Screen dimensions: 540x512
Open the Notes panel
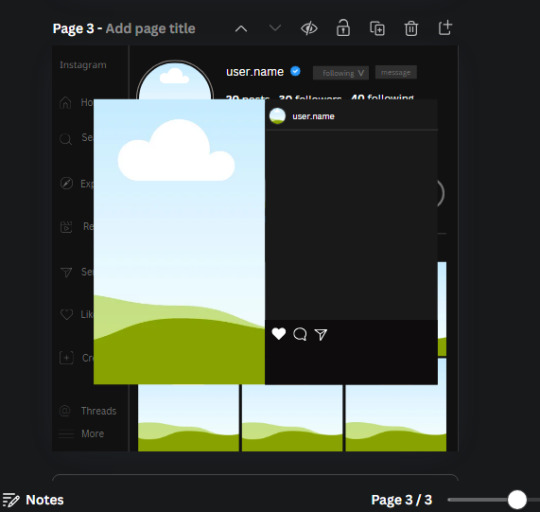33,500
